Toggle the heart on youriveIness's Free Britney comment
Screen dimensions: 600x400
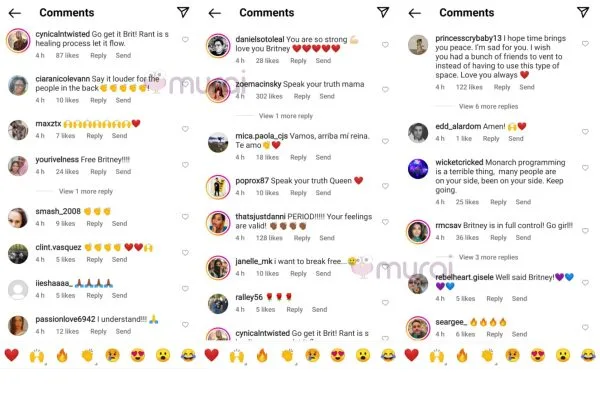[x=185, y=165]
